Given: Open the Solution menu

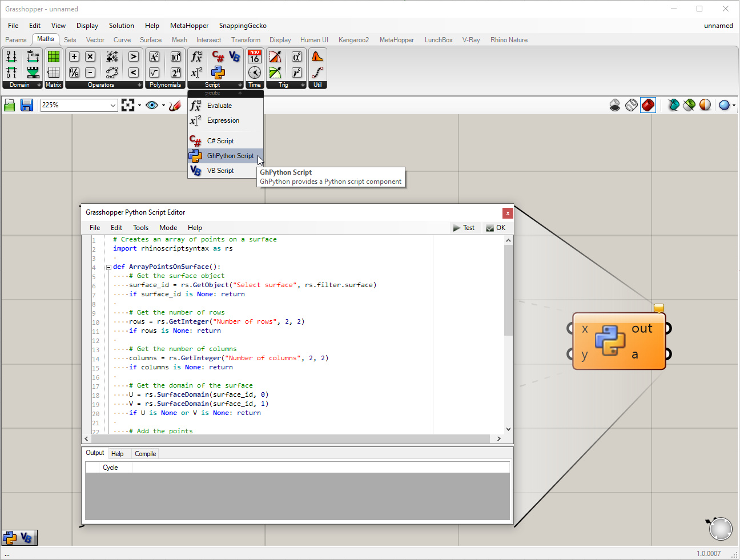Looking at the screenshot, I should coord(122,26).
